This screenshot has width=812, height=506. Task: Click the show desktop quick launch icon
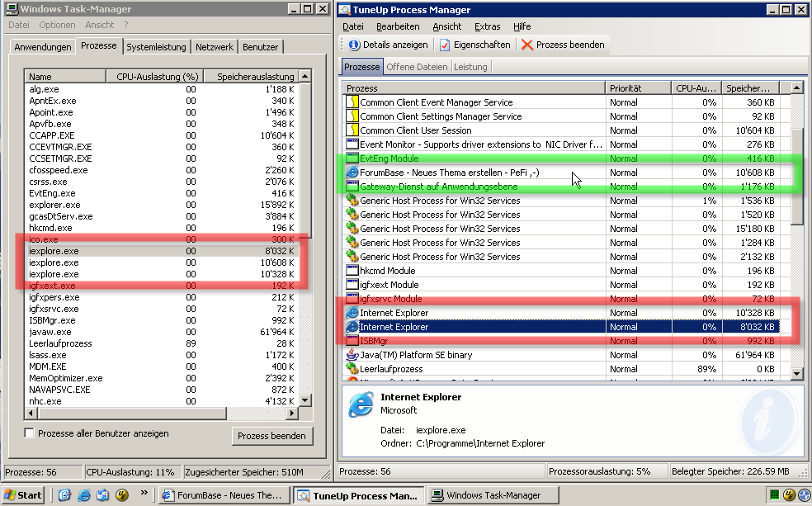pos(64,495)
